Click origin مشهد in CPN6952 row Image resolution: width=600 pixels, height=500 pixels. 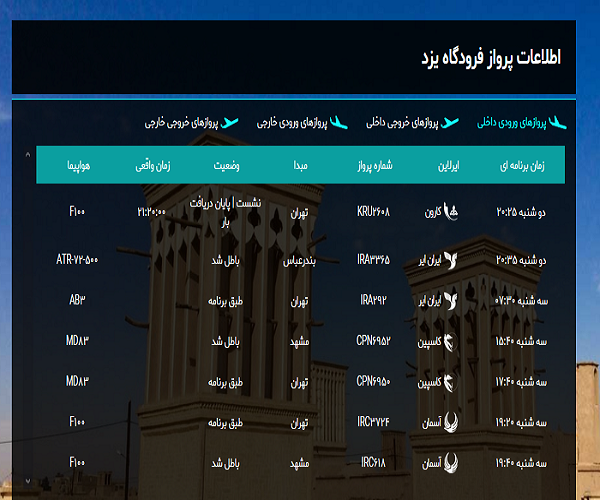299,342
